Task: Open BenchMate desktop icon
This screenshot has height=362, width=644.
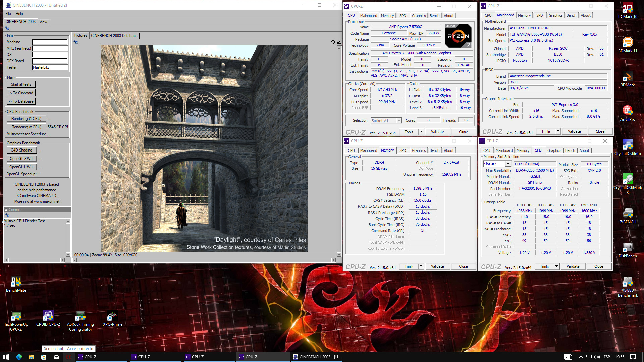Action: 16,284
